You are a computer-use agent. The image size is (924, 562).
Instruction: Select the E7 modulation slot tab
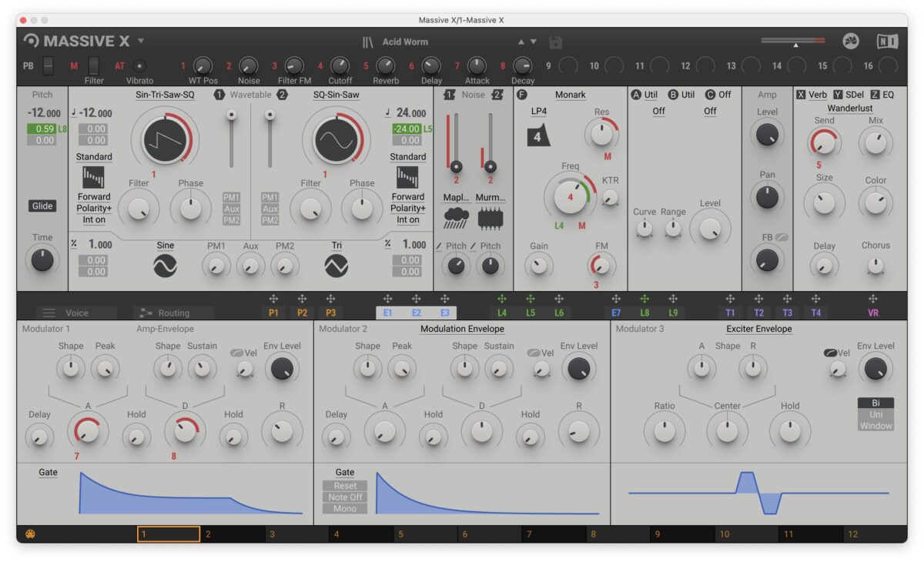(615, 313)
